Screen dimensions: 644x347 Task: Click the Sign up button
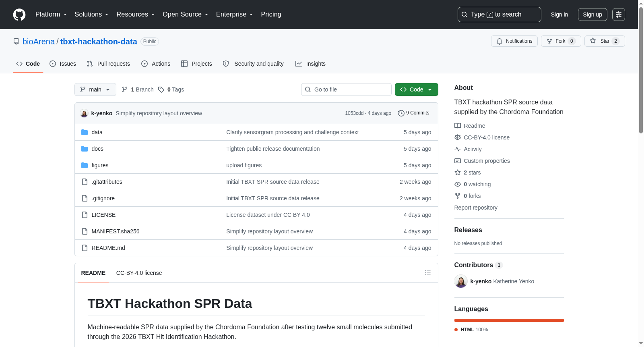click(592, 15)
